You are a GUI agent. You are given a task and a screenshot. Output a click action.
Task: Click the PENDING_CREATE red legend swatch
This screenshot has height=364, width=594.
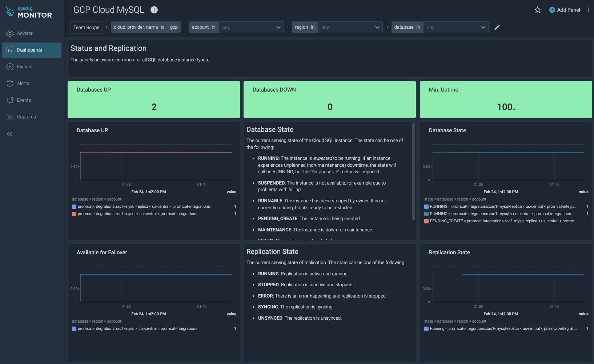click(426, 221)
